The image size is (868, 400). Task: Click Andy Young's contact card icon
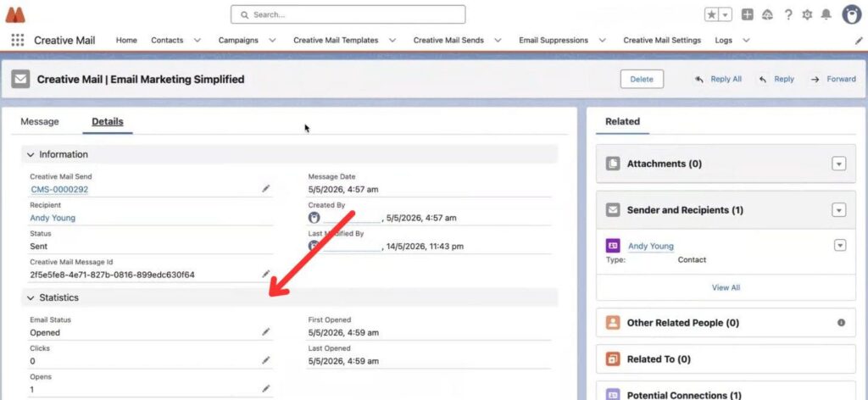click(613, 246)
